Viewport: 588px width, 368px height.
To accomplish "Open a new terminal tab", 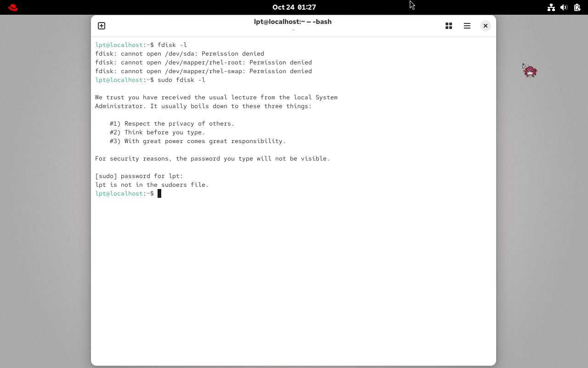I will tap(102, 26).
